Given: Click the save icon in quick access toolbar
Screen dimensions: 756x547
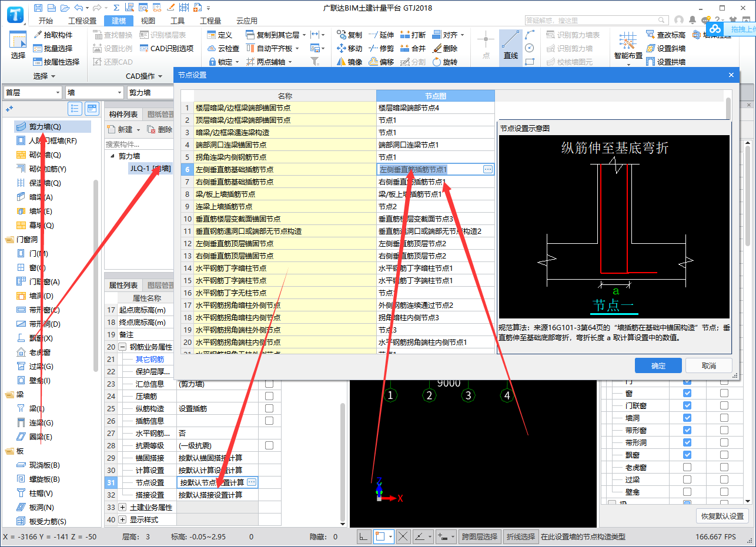Looking at the screenshot, I should point(38,8).
